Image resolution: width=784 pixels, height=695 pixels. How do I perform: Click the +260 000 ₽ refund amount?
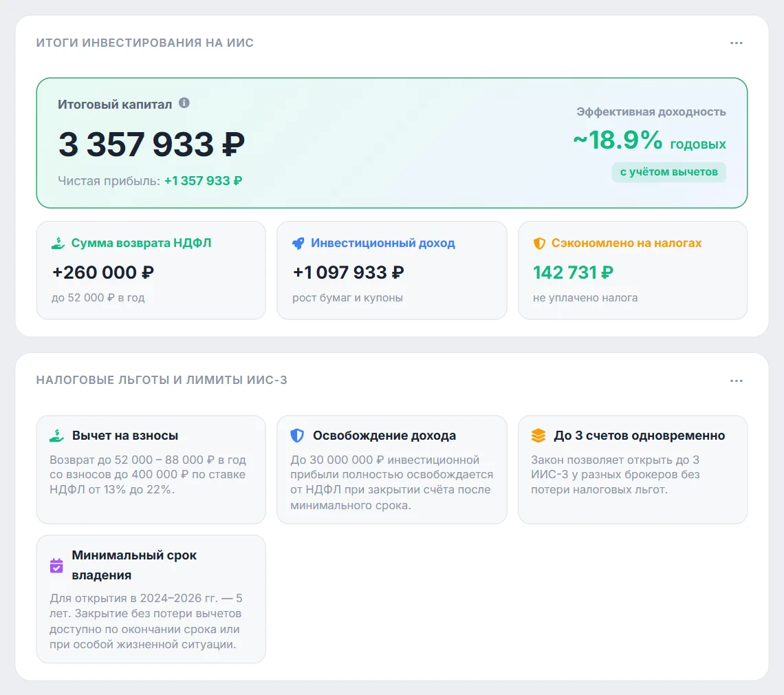tap(102, 272)
